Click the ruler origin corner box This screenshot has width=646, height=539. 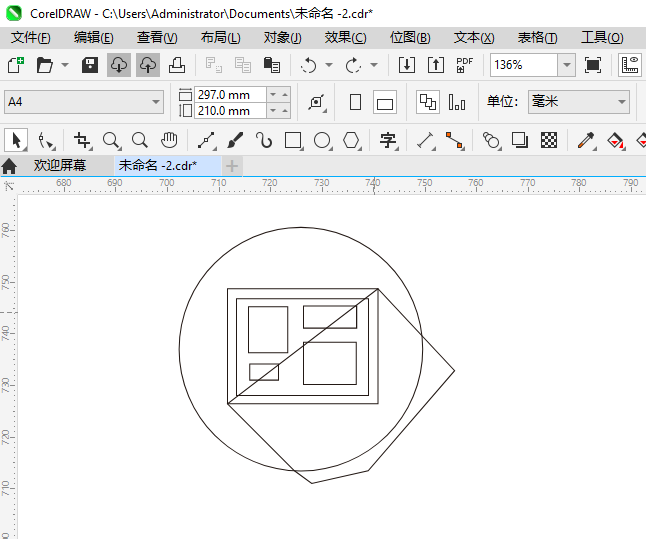[x=9, y=186]
